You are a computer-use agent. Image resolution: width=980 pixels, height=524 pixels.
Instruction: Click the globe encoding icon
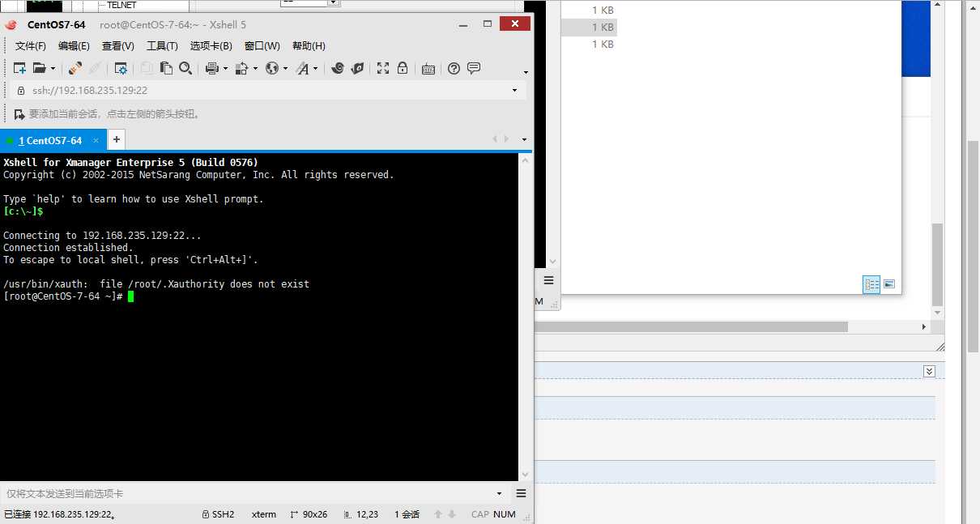coord(272,69)
